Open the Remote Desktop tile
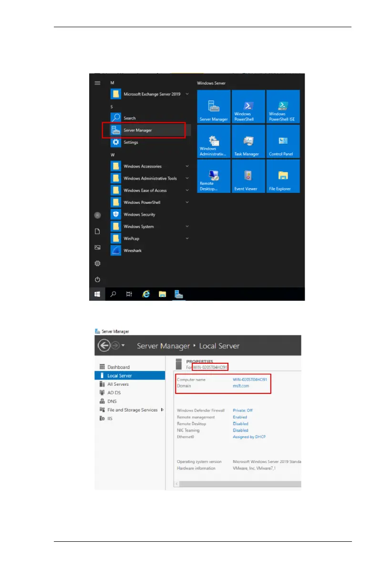This screenshot has width=392, height=569. pos(214,176)
